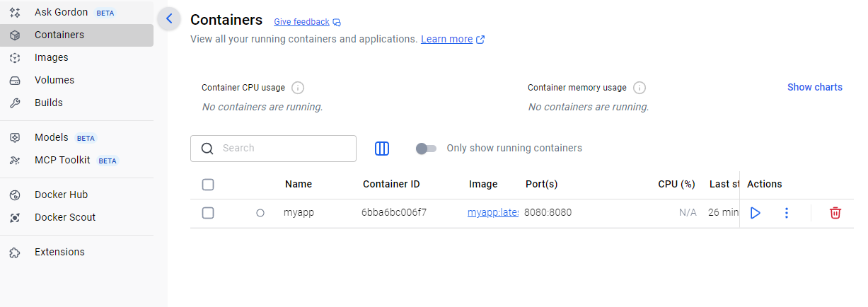Screen dimensions: 868x307
Task: Go to Images in the sidebar
Action: click(x=77, y=57)
